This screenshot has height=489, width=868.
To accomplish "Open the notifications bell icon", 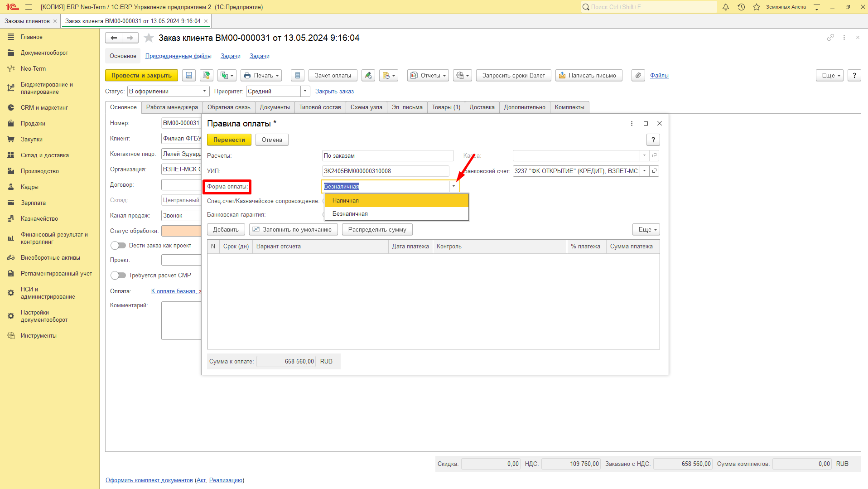I will tap(726, 7).
